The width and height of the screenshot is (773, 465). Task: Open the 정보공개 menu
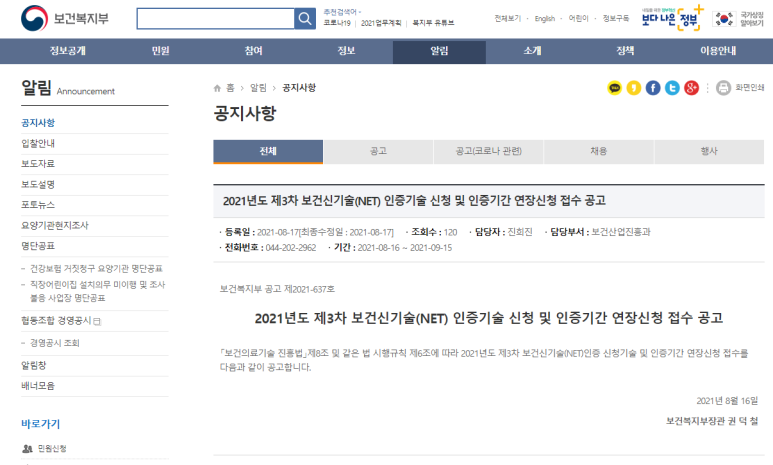[x=68, y=51]
